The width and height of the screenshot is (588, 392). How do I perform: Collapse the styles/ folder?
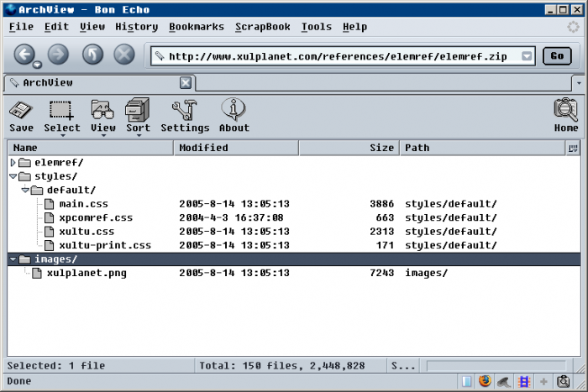click(13, 176)
